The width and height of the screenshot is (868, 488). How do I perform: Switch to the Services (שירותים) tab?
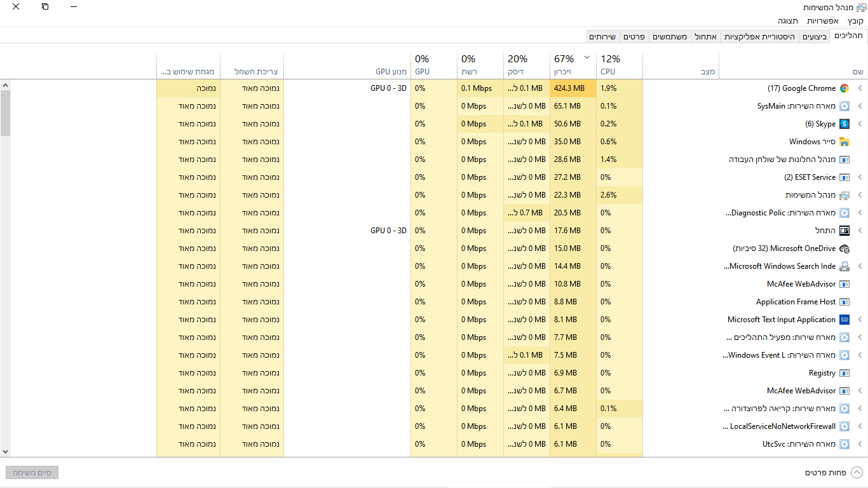[602, 37]
